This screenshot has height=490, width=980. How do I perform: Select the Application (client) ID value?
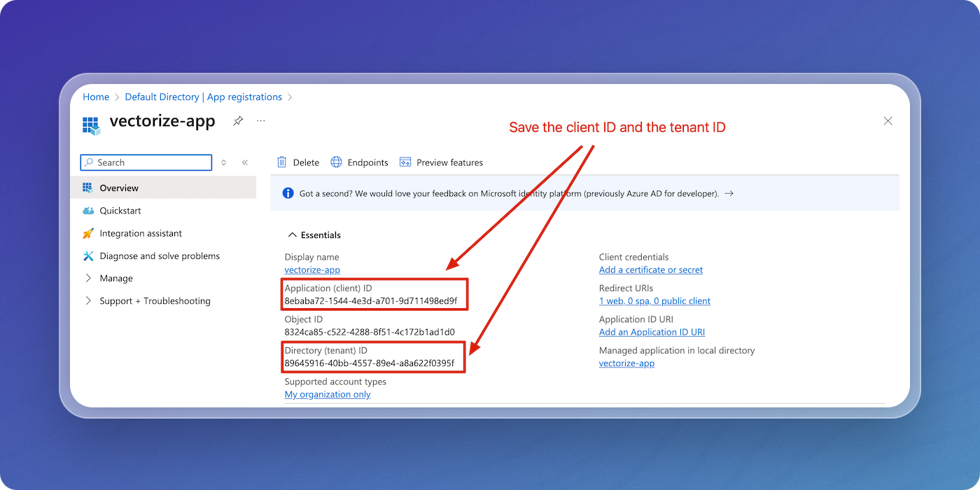(x=371, y=301)
